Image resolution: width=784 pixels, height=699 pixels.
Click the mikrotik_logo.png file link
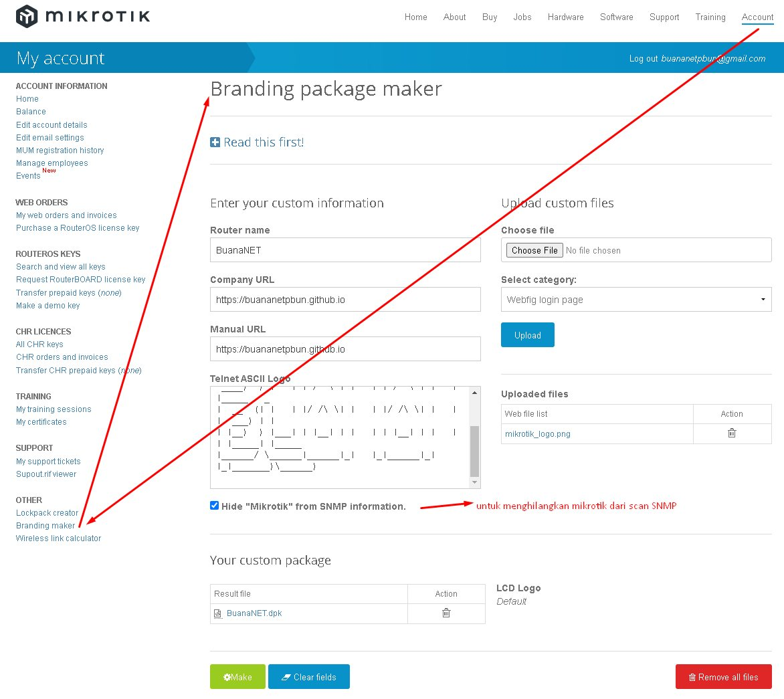[x=538, y=433]
